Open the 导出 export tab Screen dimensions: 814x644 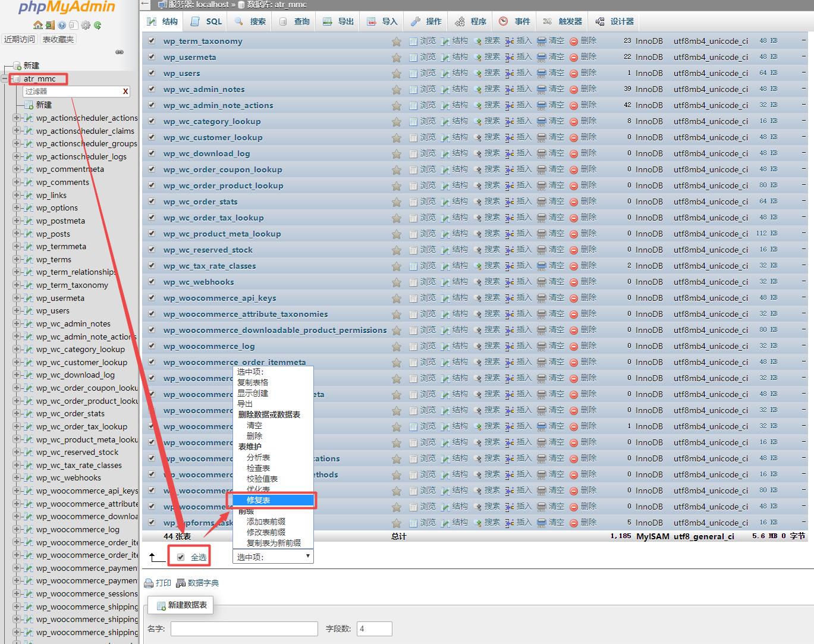pyautogui.click(x=338, y=21)
